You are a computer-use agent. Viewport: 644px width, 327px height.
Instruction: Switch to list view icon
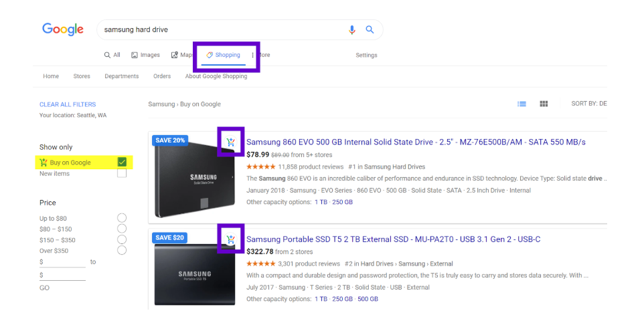[521, 104]
